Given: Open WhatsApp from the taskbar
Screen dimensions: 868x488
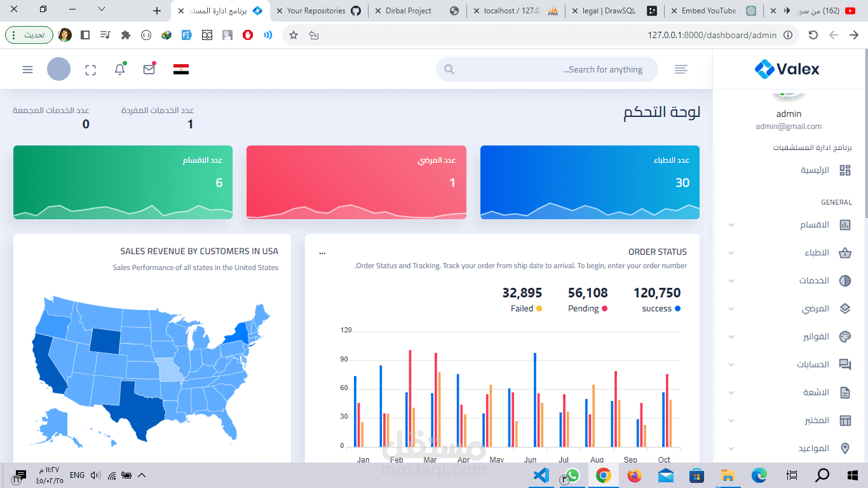Looking at the screenshot, I should [x=572, y=475].
